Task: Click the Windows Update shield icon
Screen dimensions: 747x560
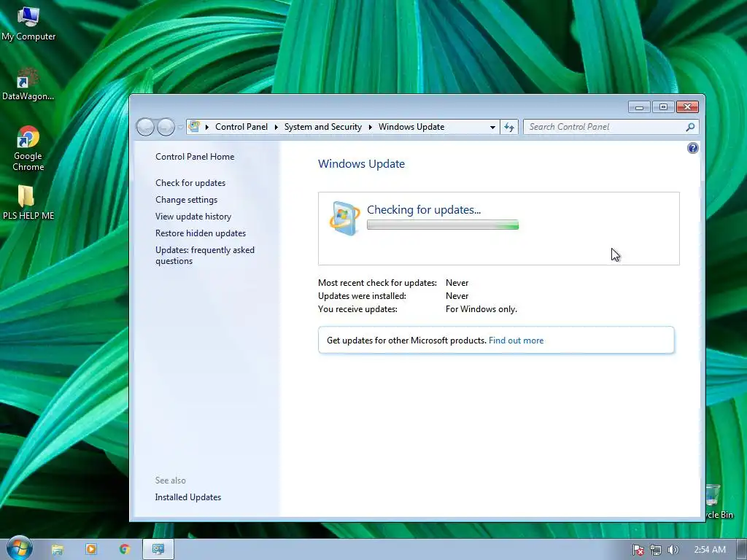Action: (x=344, y=219)
